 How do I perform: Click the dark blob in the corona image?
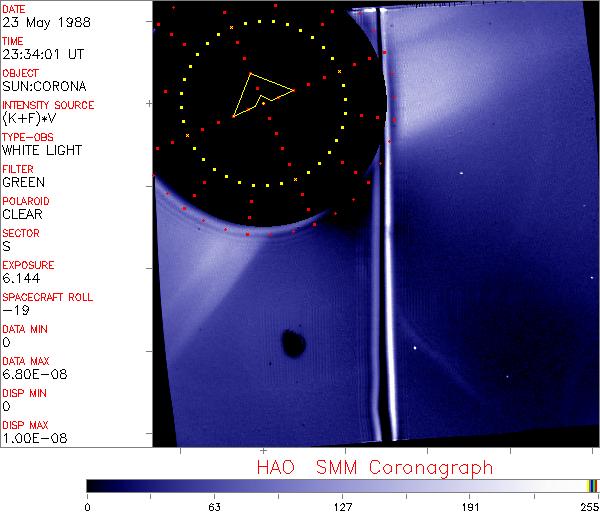293,344
